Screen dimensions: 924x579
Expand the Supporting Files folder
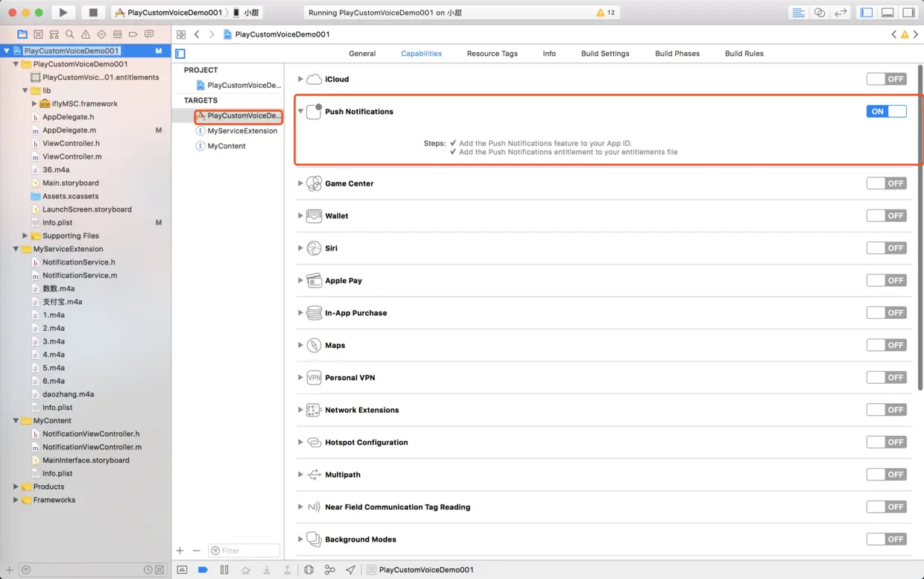25,235
